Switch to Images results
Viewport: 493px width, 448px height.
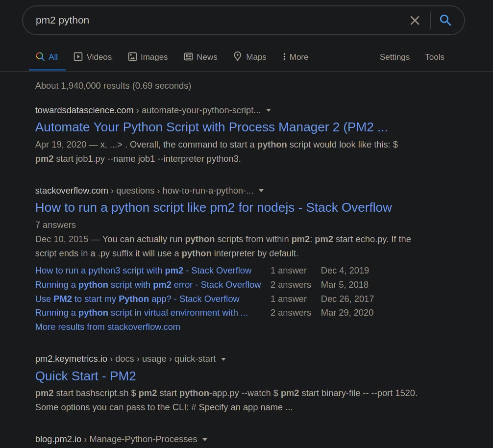tap(148, 57)
